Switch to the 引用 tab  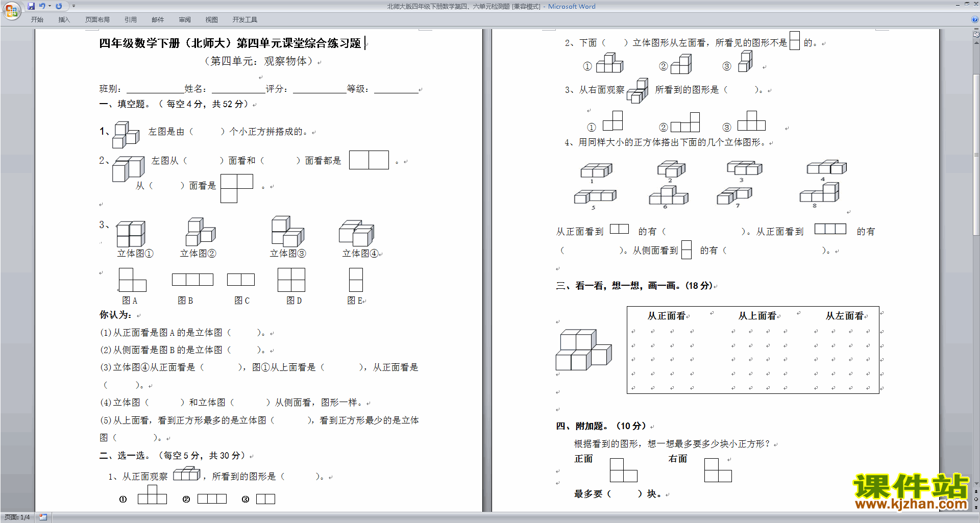(x=131, y=20)
